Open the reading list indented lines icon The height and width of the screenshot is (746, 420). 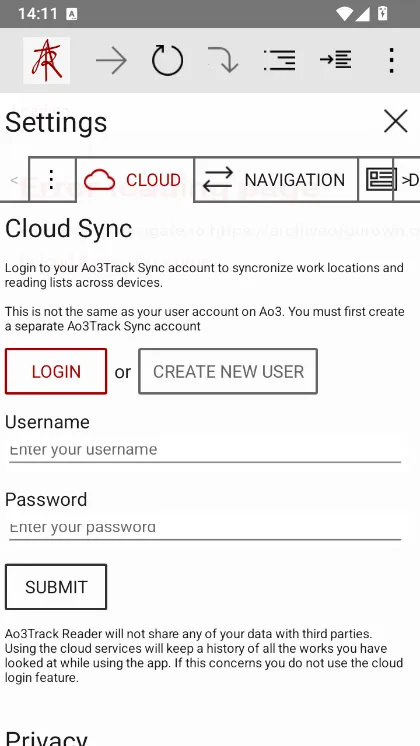pos(280,60)
